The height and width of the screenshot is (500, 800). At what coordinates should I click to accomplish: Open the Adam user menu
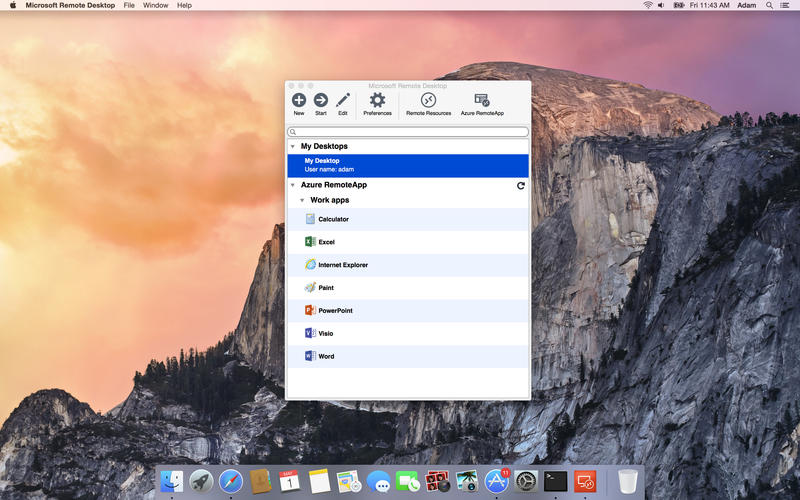pyautogui.click(x=746, y=5)
